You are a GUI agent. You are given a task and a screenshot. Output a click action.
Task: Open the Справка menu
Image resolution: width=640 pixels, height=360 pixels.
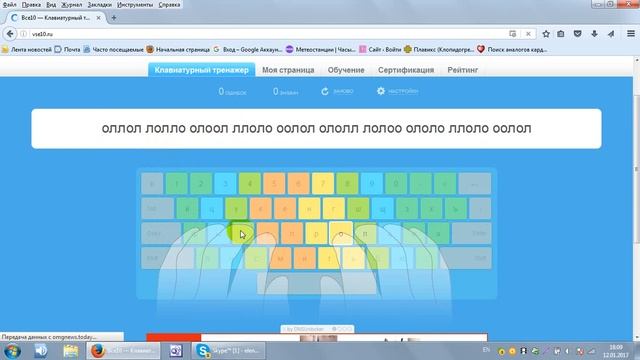click(x=169, y=5)
